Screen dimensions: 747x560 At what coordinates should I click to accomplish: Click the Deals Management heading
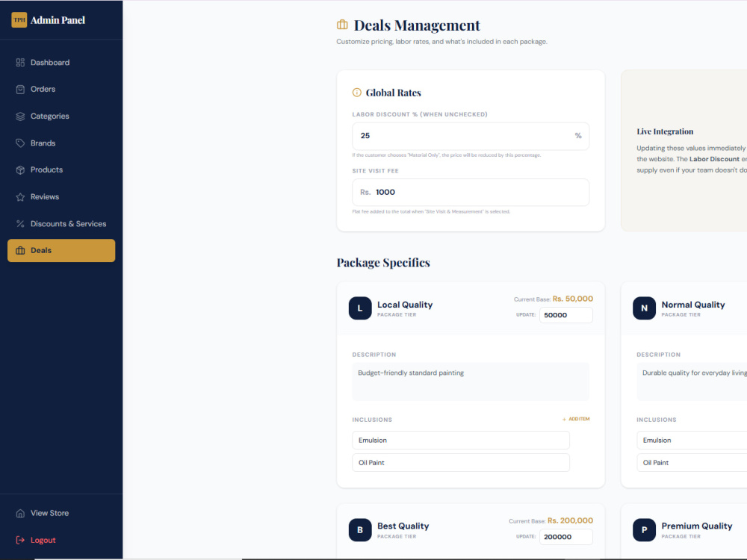click(x=417, y=25)
